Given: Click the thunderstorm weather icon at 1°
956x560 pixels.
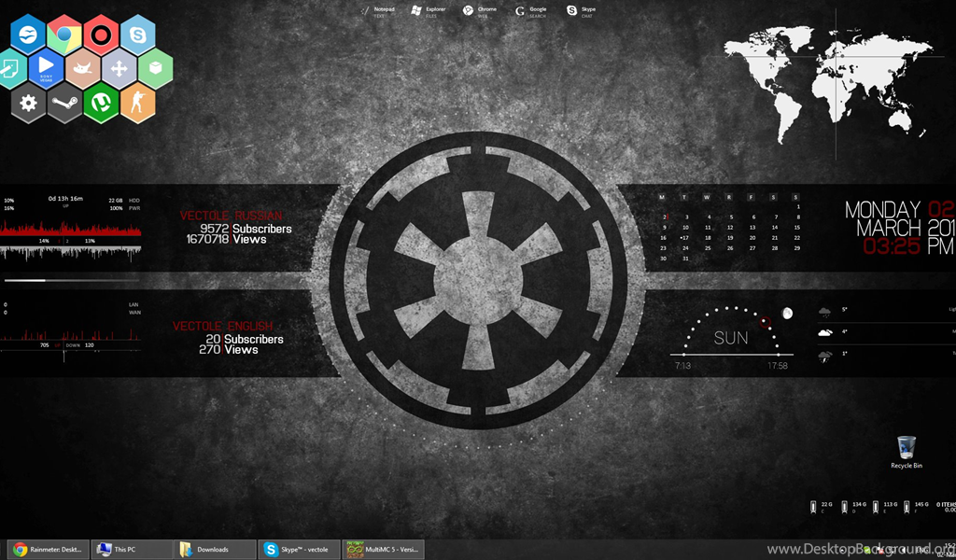Looking at the screenshot, I should [825, 357].
